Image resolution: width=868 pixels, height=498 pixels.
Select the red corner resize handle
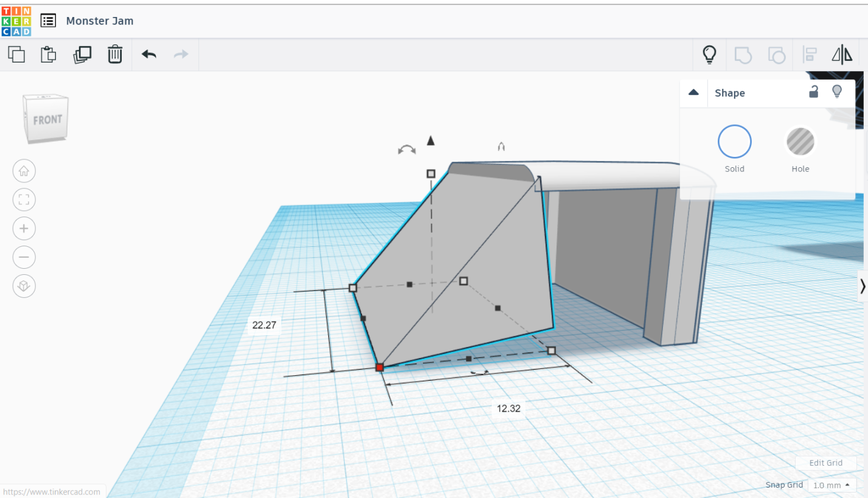coord(380,367)
